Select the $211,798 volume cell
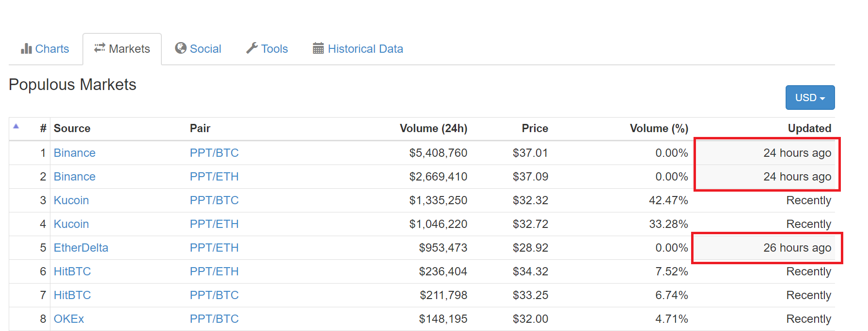The image size is (868, 331). coord(443,295)
